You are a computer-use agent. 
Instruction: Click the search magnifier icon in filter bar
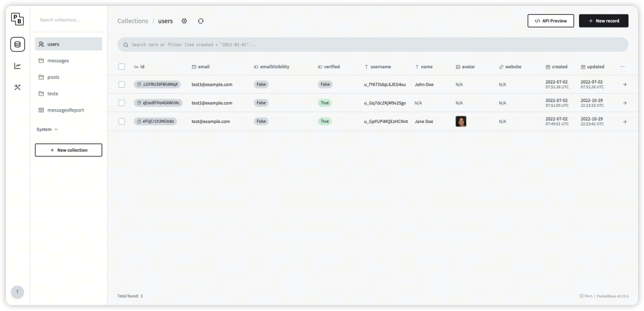coord(126,45)
